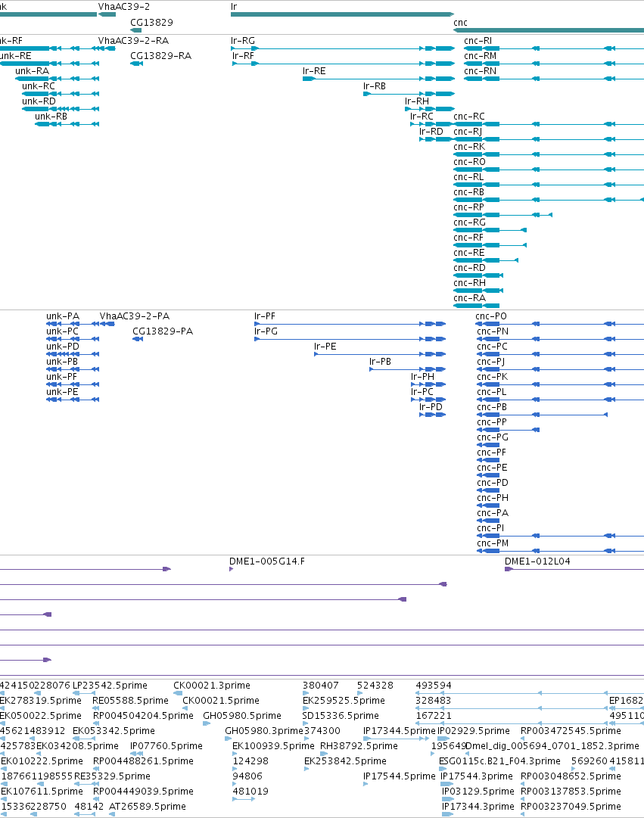The image size is (644, 818).
Task: Select EST RH38792.5prime
Action: pos(359,746)
